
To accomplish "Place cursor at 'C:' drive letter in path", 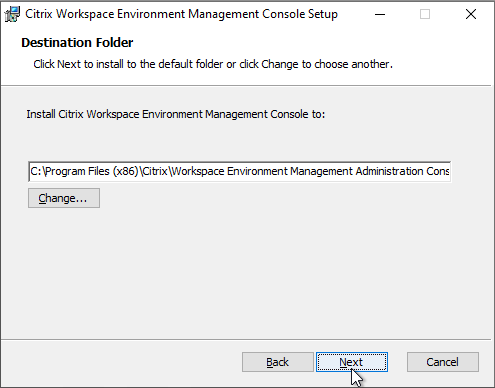I will point(35,171).
